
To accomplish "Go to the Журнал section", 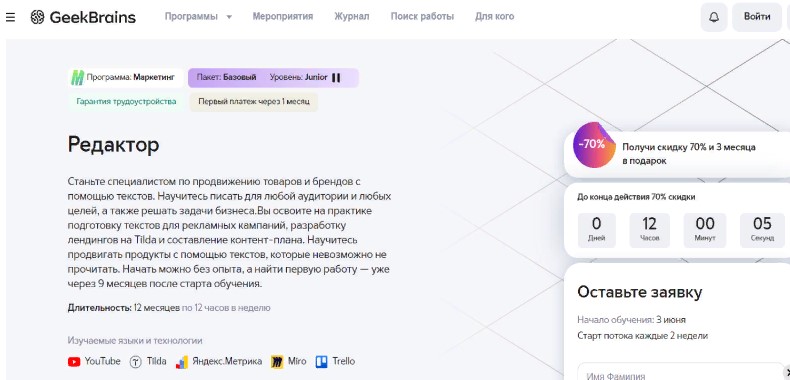I will [x=352, y=17].
